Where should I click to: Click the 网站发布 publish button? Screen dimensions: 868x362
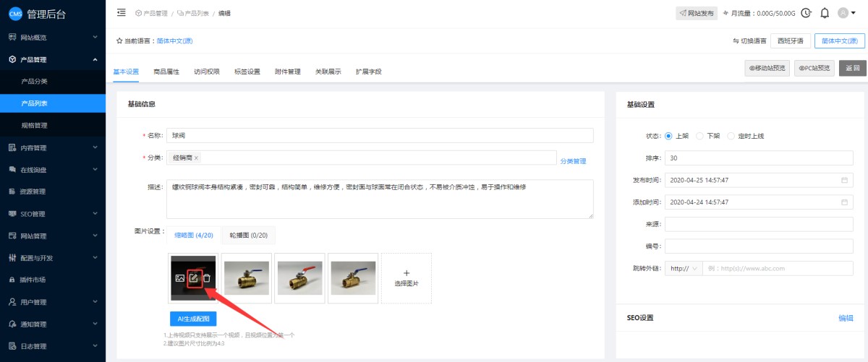[696, 13]
